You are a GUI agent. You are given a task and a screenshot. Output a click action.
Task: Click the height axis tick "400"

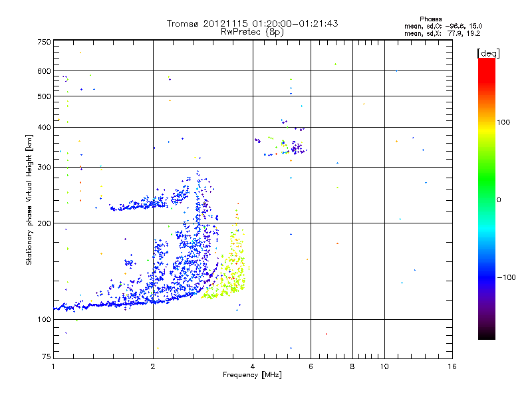click(44, 127)
